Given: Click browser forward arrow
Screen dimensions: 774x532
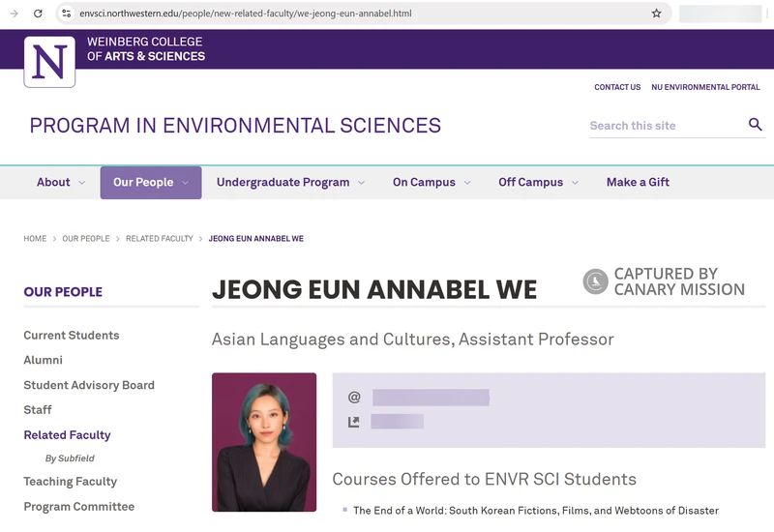Looking at the screenshot, I should tap(14, 14).
